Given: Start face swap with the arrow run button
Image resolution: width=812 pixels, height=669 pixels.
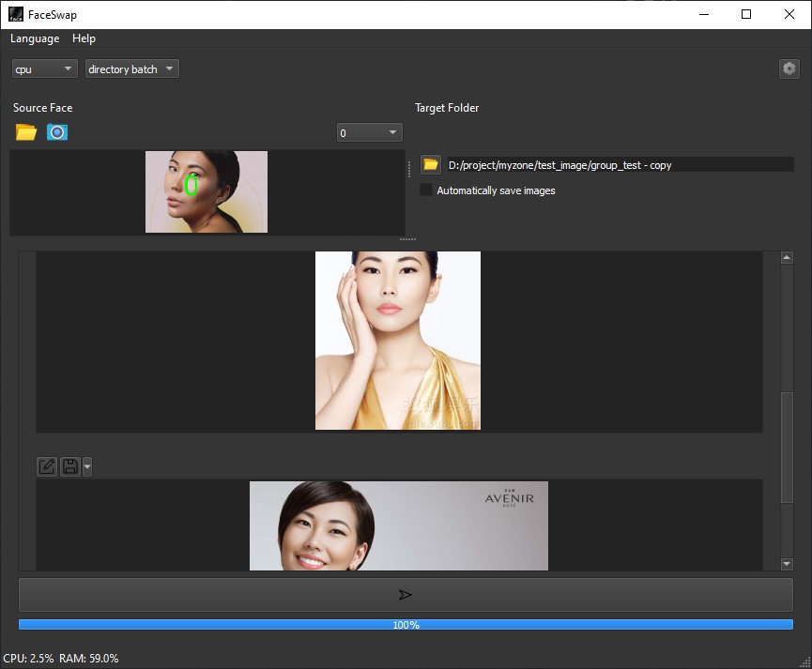Looking at the screenshot, I should pyautogui.click(x=406, y=595).
